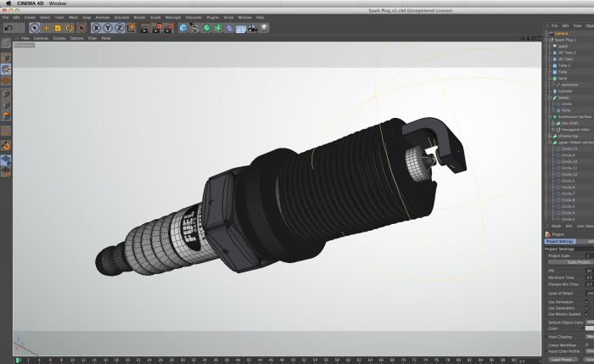Click Window in the macOS menu bar

pyautogui.click(x=58, y=3)
